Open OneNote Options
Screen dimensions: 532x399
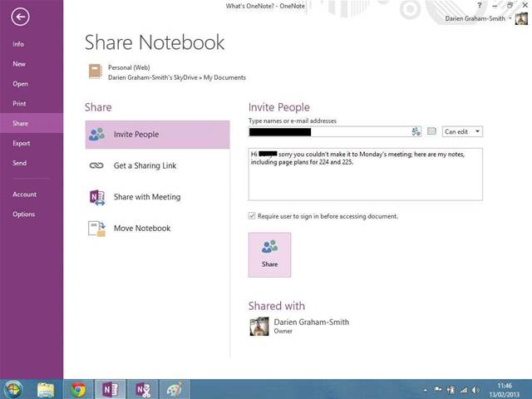(23, 214)
